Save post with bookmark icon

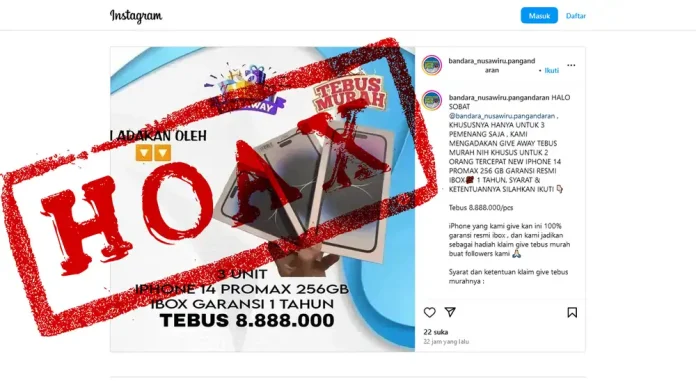tap(572, 313)
